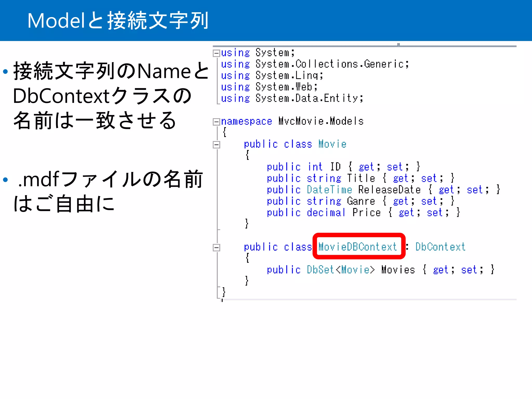Click the 'using System;' line
532x399 pixels.
pyautogui.click(x=258, y=53)
